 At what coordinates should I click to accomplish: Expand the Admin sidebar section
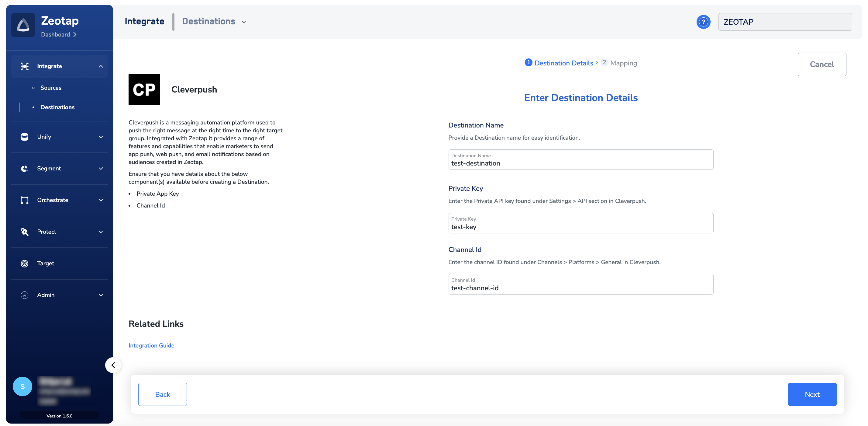[101, 295]
